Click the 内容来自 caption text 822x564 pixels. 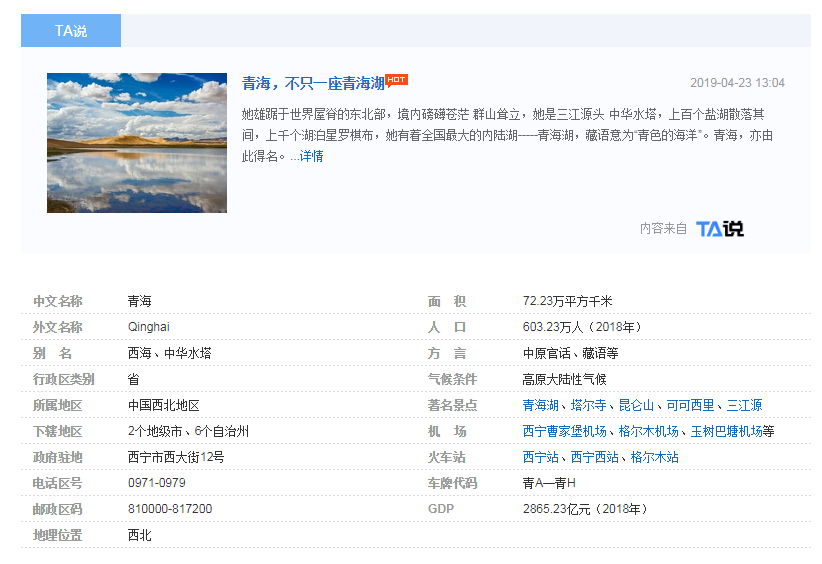pyautogui.click(x=663, y=229)
